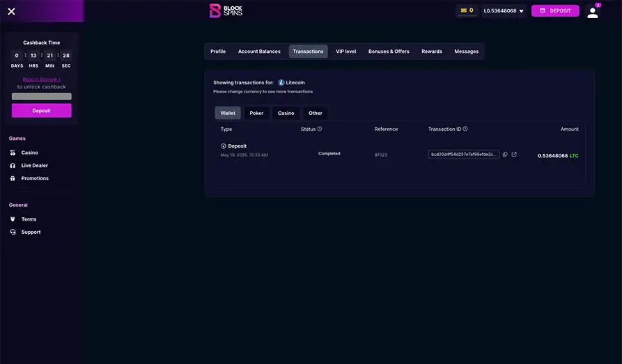Click the Promotions gift icon
This screenshot has height=364, width=622.
[13, 178]
